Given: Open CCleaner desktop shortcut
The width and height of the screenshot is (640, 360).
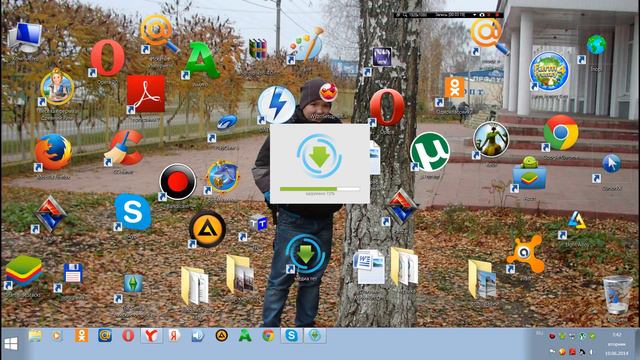Looking at the screenshot, I should pos(124,148).
